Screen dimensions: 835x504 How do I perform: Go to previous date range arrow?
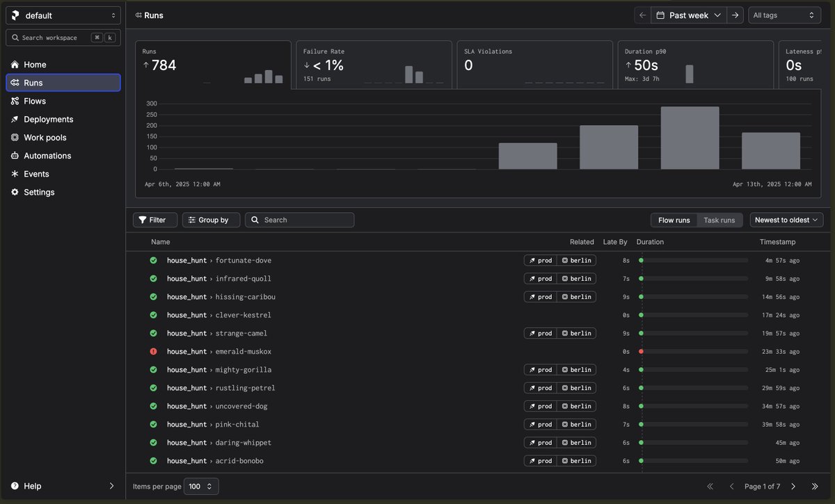[x=642, y=15]
